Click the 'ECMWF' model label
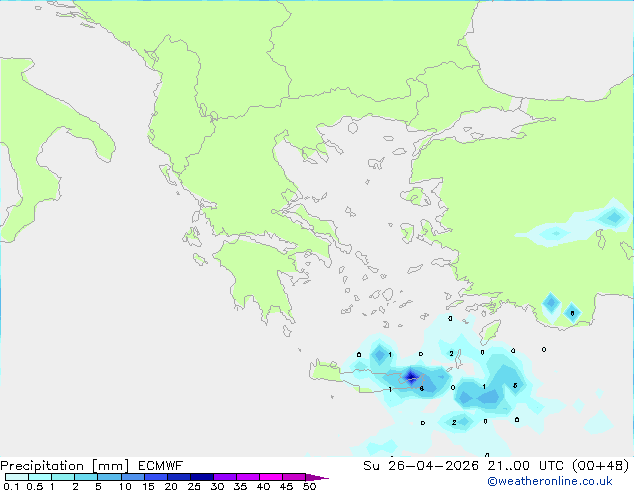 click(x=161, y=466)
